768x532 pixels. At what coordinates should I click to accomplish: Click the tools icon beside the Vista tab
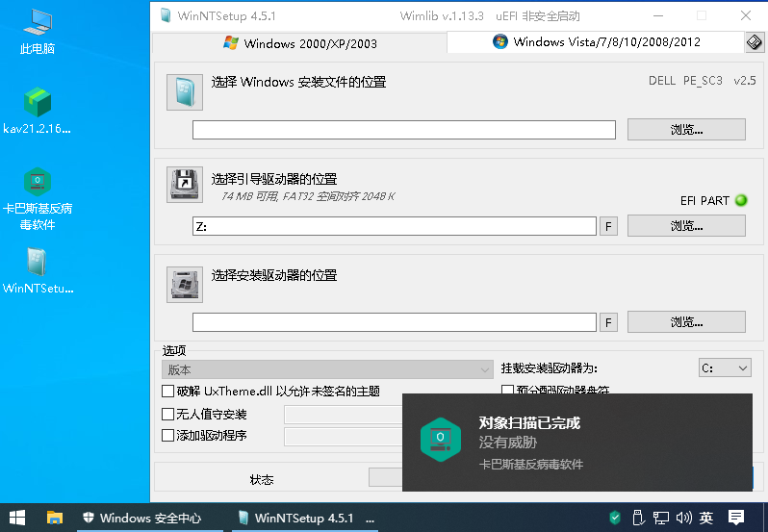pyautogui.click(x=755, y=42)
